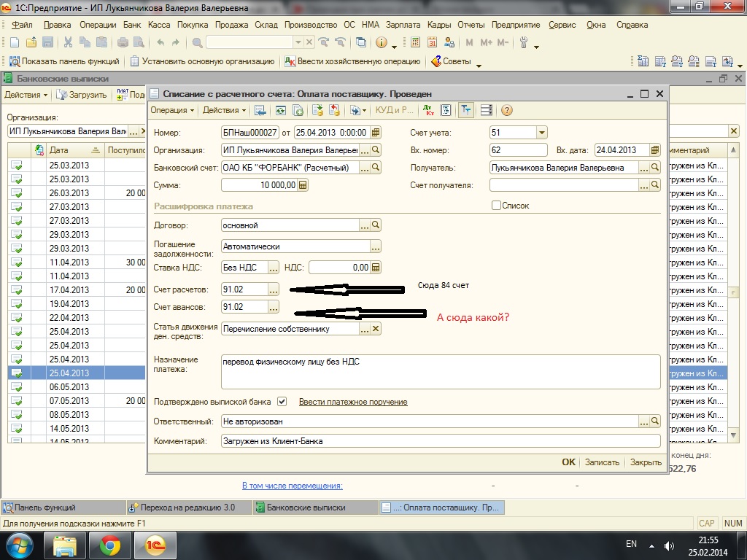This screenshot has height=560, width=747.
Task: Click into the Назначение платежа text field
Action: pyautogui.click(x=440, y=372)
